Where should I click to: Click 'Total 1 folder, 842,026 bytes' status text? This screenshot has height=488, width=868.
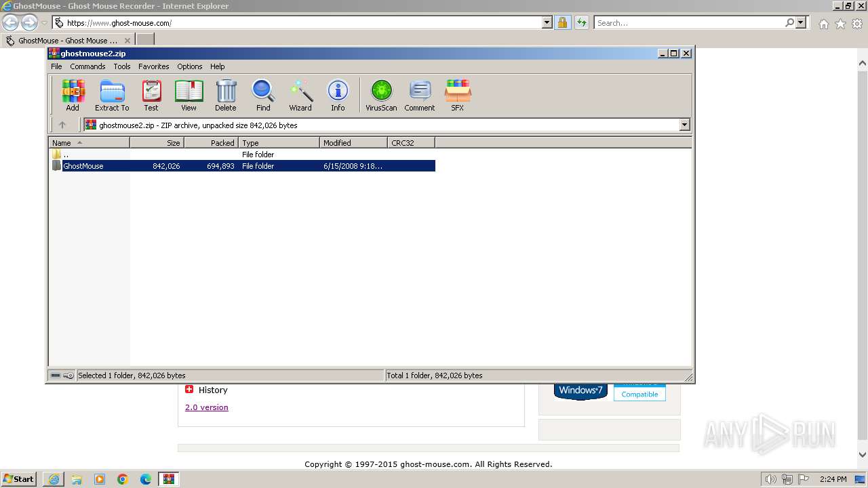click(435, 375)
